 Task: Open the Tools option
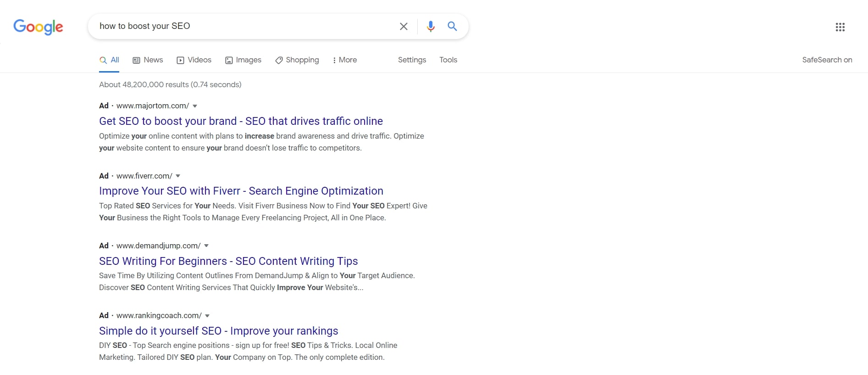coord(448,60)
